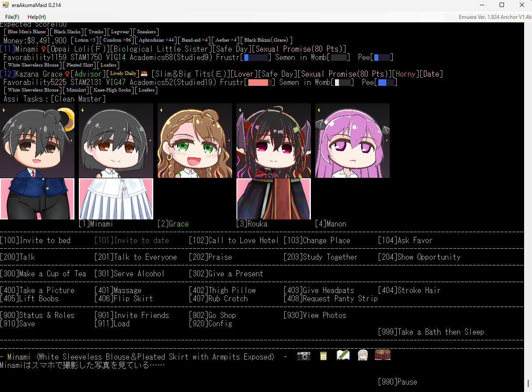Click Minami's Pee gauge bar
This screenshot has width=532, height=392.
tap(382, 57)
